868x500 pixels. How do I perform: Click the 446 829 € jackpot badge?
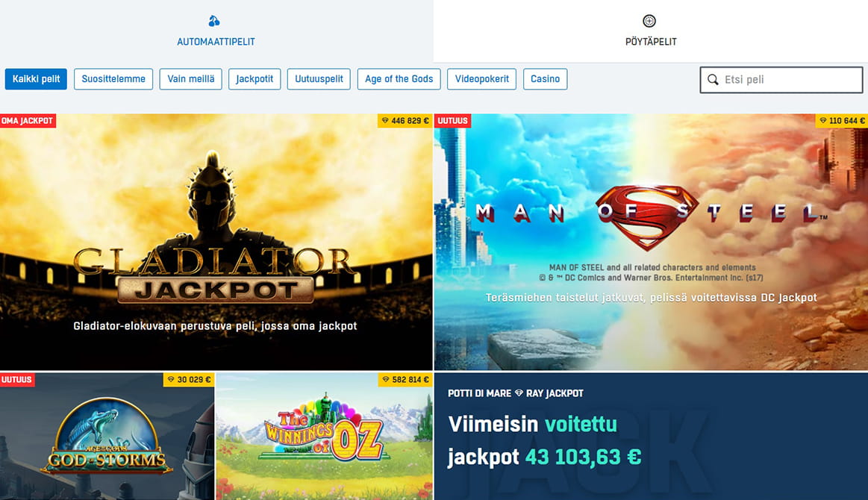[x=405, y=121]
